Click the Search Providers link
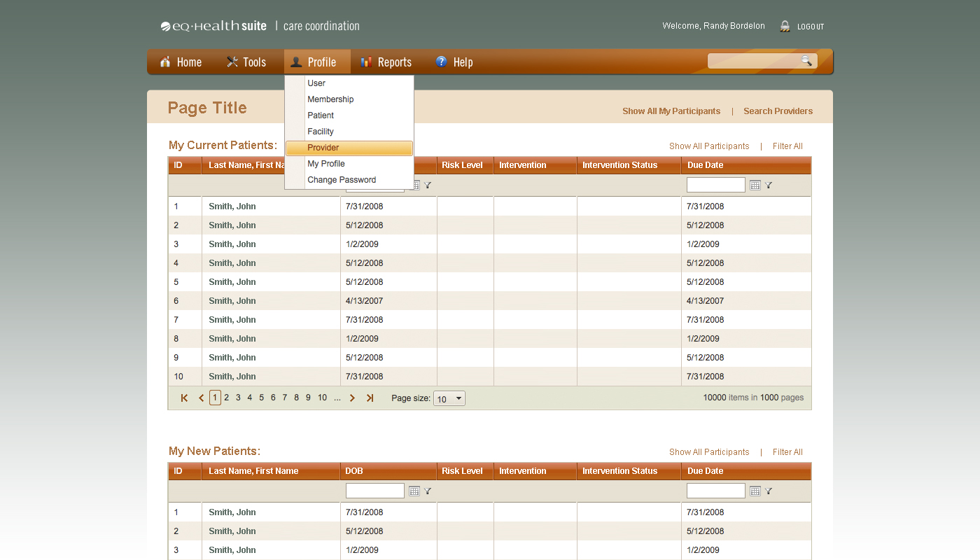The height and width of the screenshot is (560, 980). pyautogui.click(x=778, y=111)
